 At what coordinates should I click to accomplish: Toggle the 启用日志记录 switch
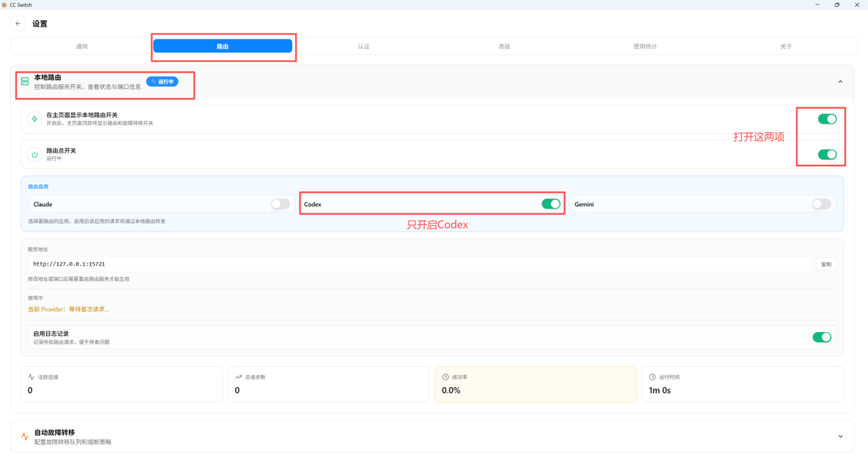pyautogui.click(x=822, y=337)
